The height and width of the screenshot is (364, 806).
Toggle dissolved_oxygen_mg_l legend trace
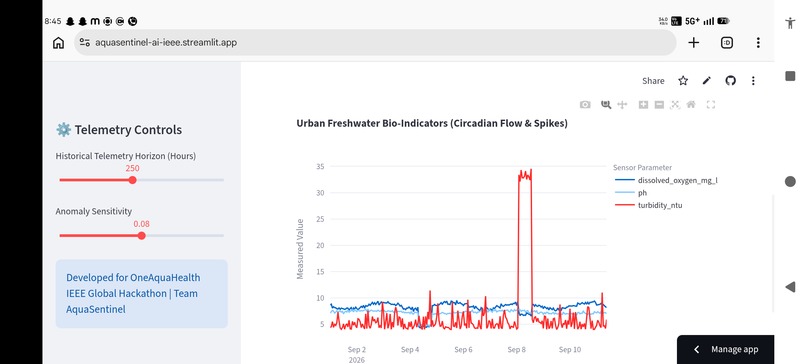pos(666,180)
